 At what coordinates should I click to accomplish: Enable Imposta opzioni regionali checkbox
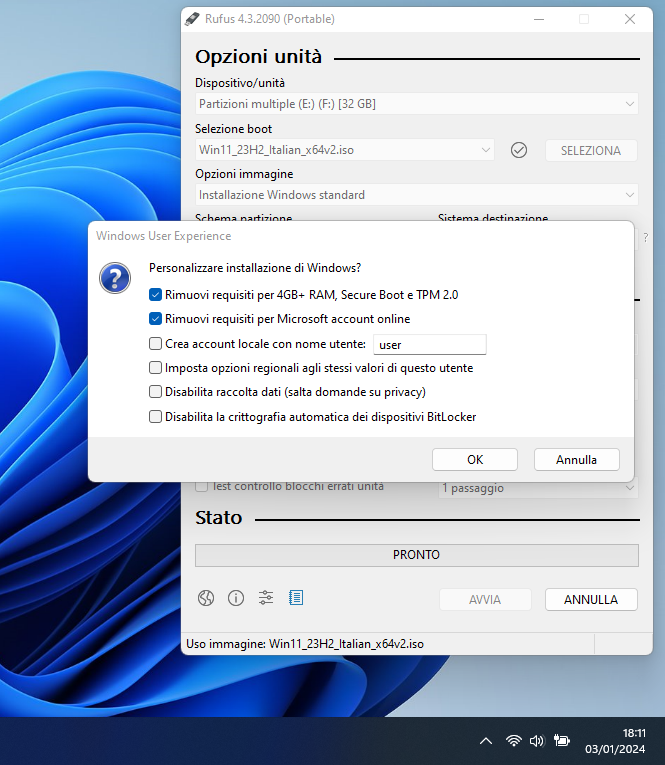156,368
